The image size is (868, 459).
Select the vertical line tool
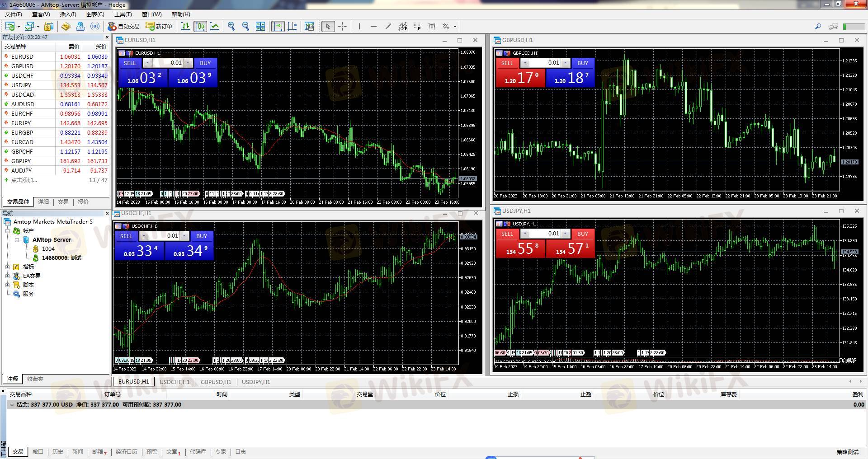(359, 26)
